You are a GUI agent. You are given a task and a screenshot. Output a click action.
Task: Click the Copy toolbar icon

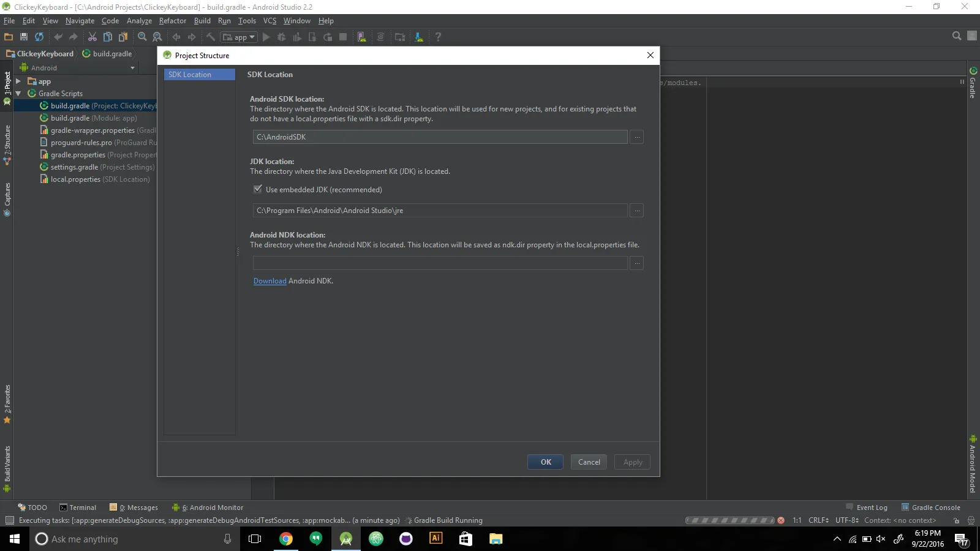pos(108,37)
